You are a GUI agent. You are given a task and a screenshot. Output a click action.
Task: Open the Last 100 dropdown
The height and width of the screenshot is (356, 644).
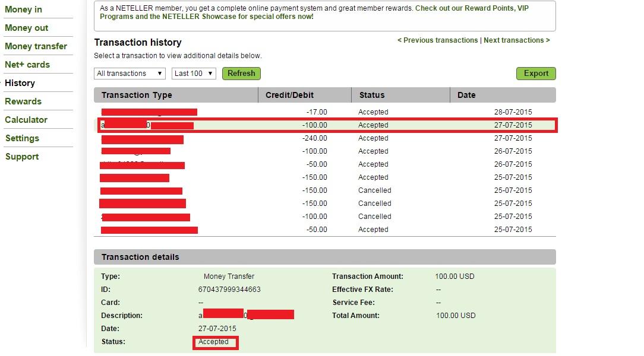194,74
